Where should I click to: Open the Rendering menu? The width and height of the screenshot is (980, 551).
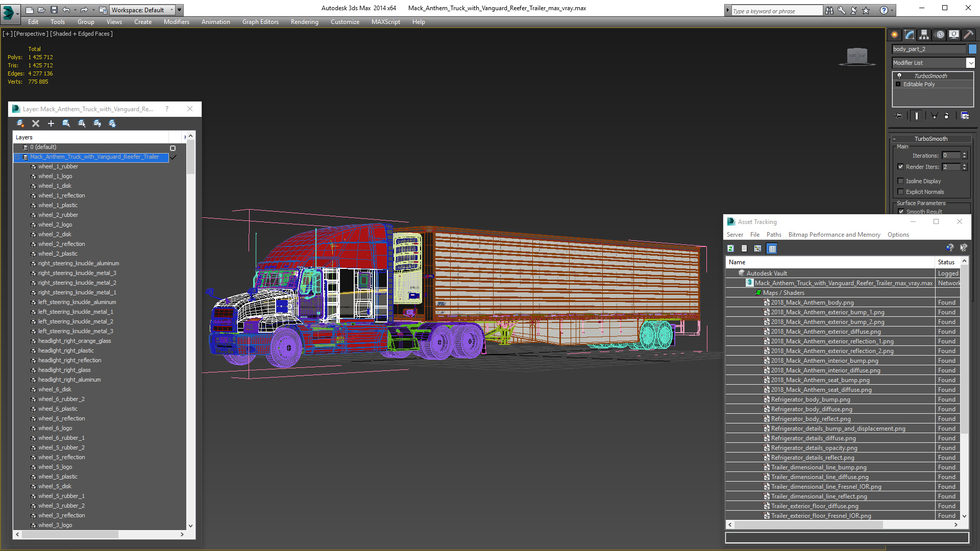coord(305,22)
